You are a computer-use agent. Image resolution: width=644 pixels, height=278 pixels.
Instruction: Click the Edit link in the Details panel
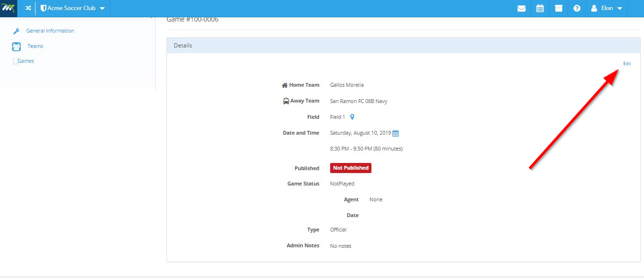[627, 63]
